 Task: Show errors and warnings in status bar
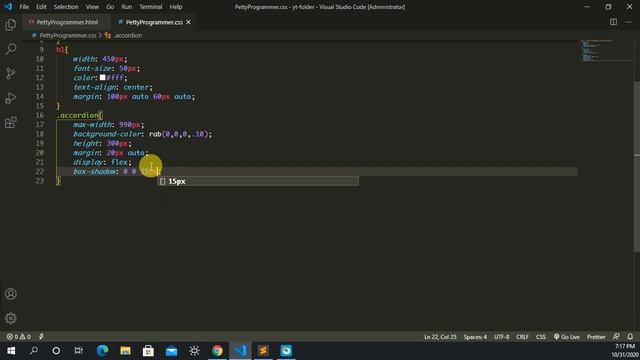click(18, 337)
